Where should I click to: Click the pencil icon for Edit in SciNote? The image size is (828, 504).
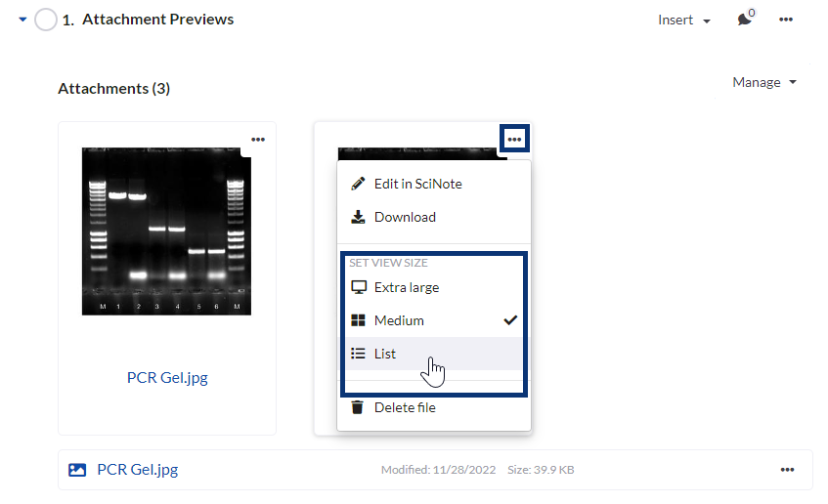358,184
